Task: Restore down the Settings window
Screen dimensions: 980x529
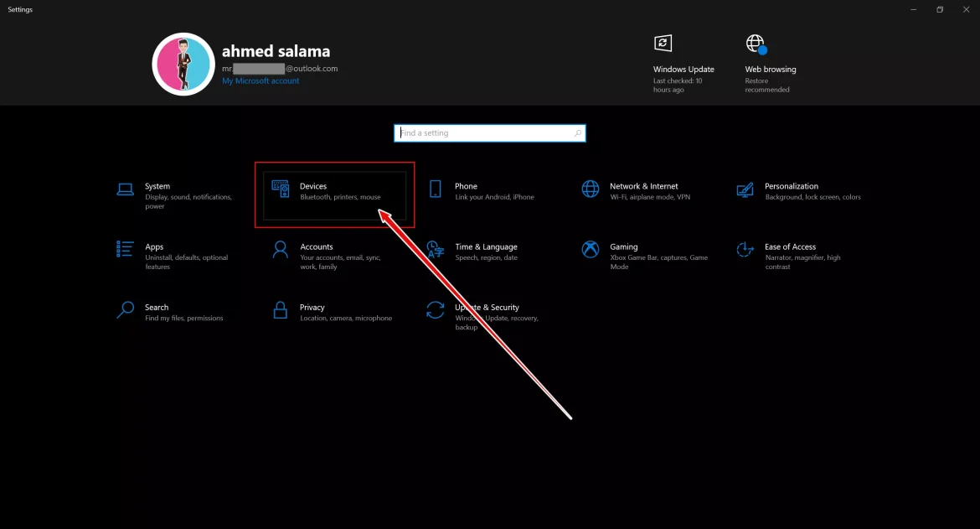Action: tap(940, 9)
